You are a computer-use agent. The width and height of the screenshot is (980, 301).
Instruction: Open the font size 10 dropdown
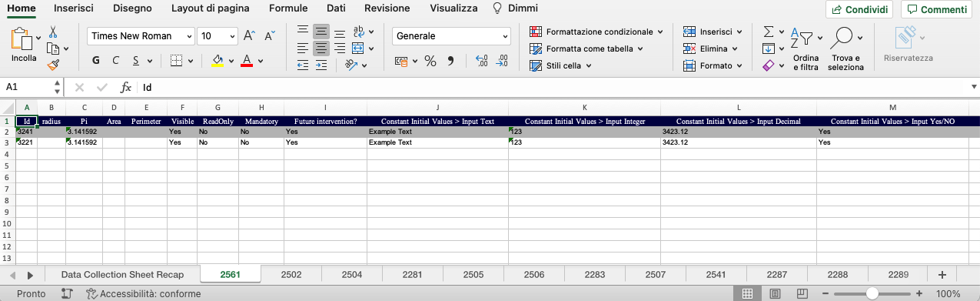pos(232,36)
